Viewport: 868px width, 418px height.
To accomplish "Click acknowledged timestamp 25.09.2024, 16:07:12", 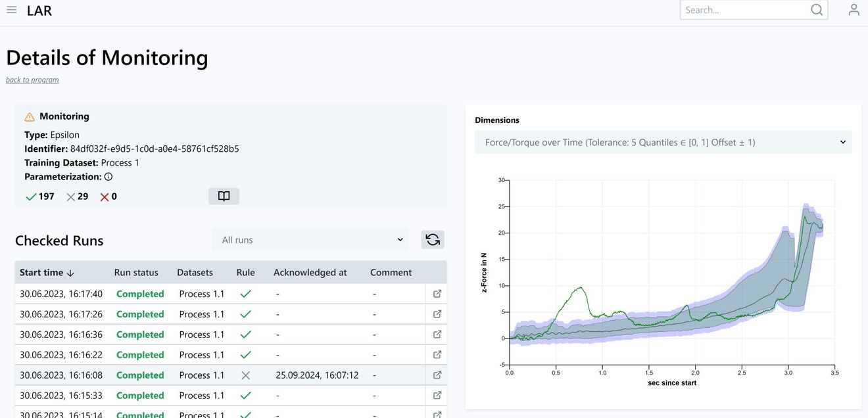I will click(x=317, y=375).
